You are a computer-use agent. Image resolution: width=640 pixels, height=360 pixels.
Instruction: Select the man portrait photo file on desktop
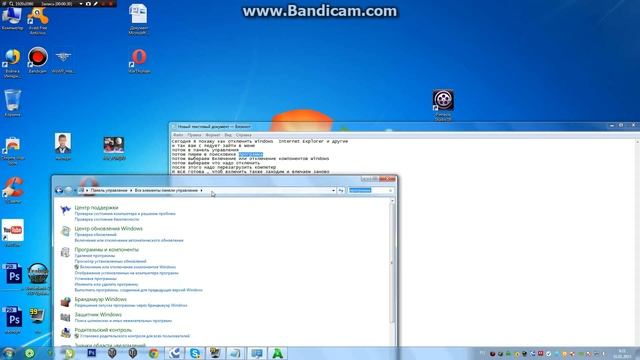click(x=63, y=146)
